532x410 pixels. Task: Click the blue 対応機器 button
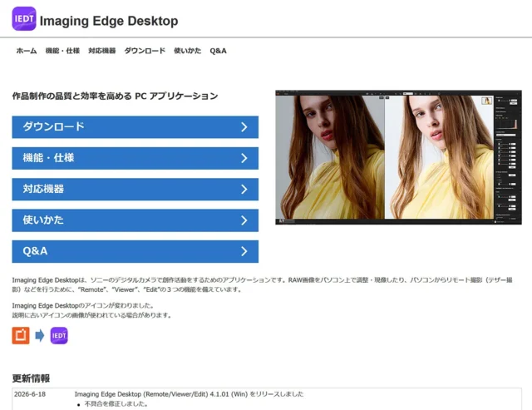click(135, 190)
